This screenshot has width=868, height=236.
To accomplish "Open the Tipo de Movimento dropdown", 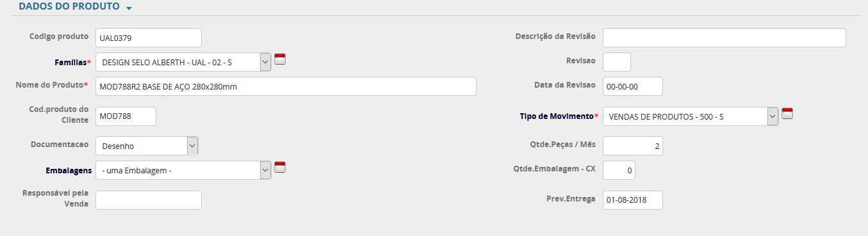I will click(691, 116).
